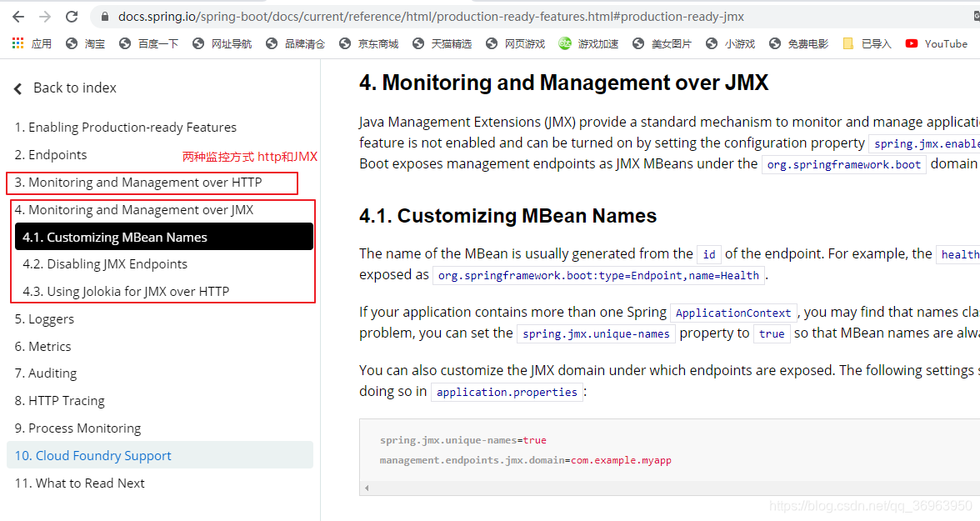Viewport: 980px width, 521px height.
Task: Open the 9. Process Monitoring section
Action: (77, 428)
